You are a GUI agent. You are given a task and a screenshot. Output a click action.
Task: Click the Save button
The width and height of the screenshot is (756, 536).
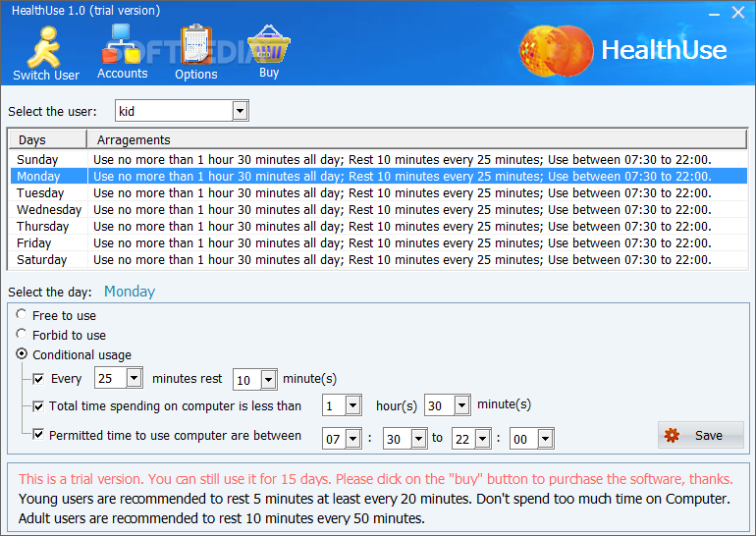[701, 435]
